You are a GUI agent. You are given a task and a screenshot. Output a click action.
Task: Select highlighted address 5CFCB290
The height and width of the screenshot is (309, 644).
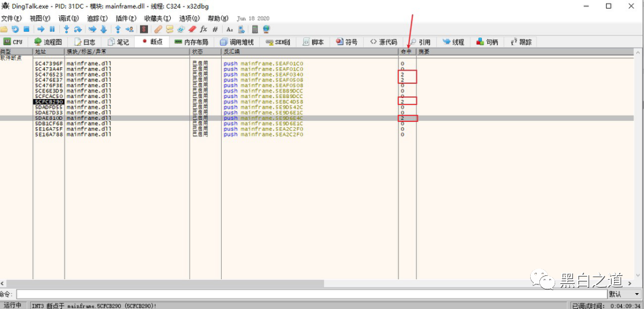(x=49, y=102)
